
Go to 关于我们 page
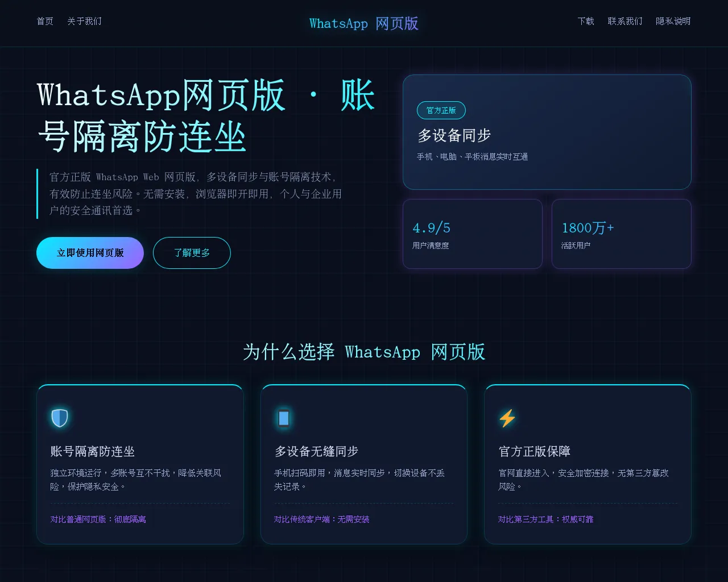[84, 21]
